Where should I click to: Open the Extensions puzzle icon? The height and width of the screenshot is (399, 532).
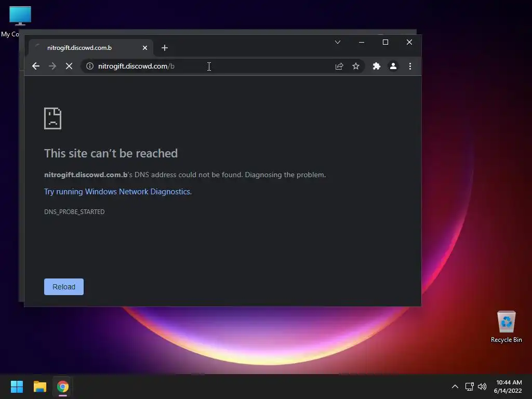pos(377,66)
